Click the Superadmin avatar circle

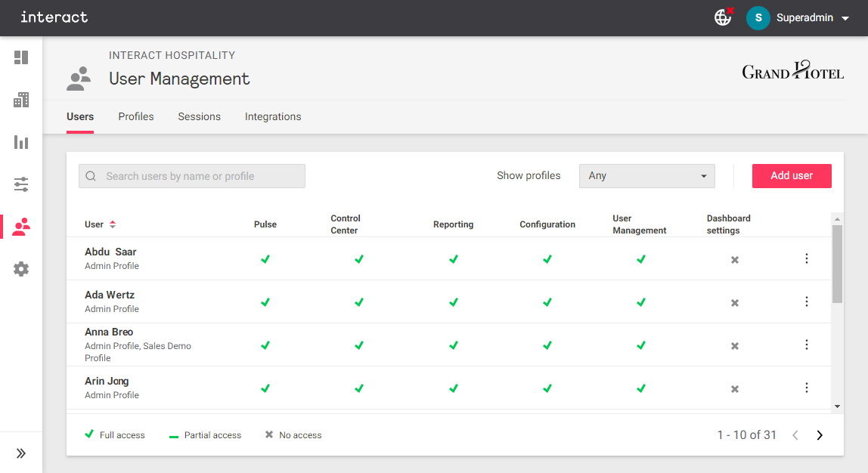pyautogui.click(x=758, y=17)
